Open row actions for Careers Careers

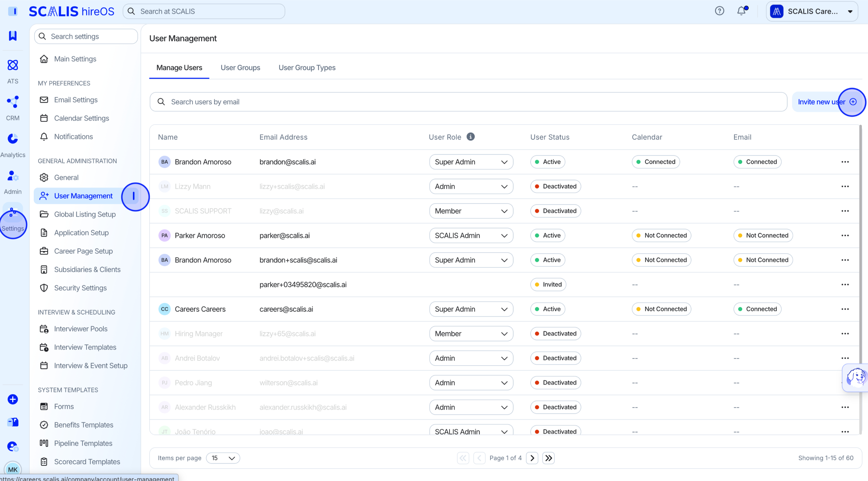845,309
